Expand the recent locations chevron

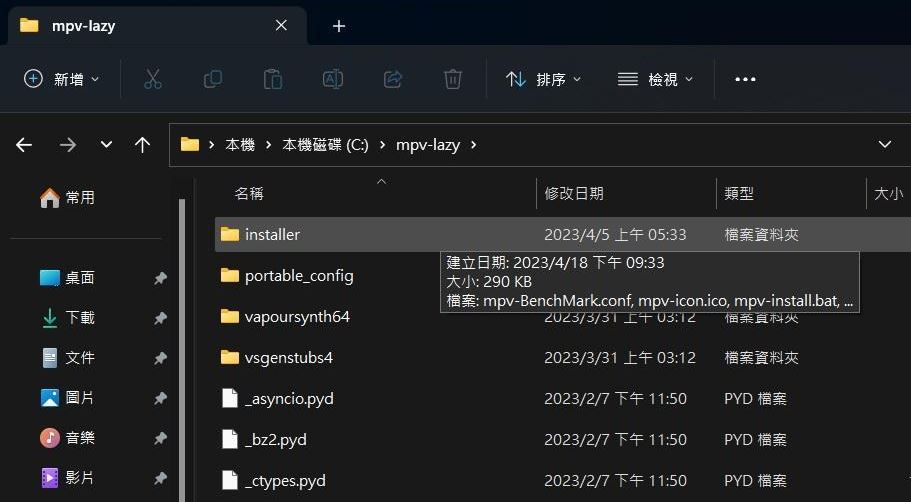coord(106,144)
